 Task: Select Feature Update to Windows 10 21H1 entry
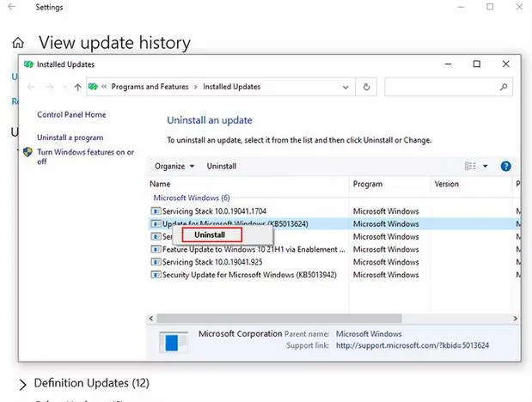(x=254, y=249)
